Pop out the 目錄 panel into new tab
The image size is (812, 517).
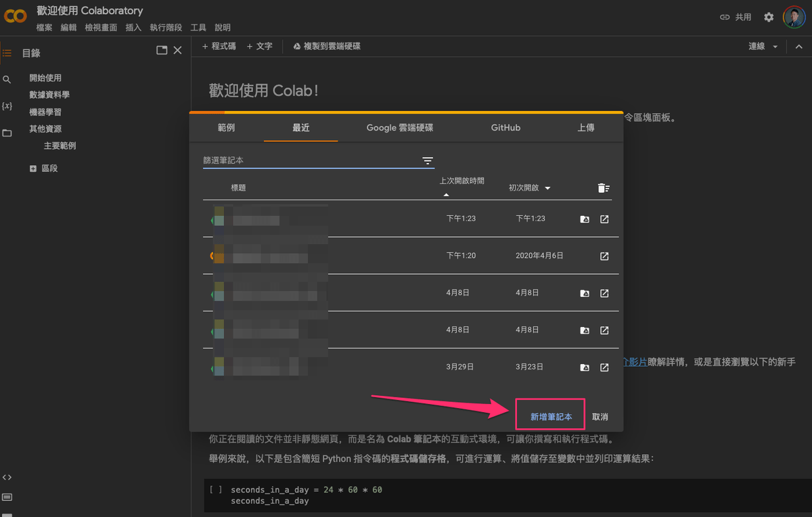coord(162,50)
